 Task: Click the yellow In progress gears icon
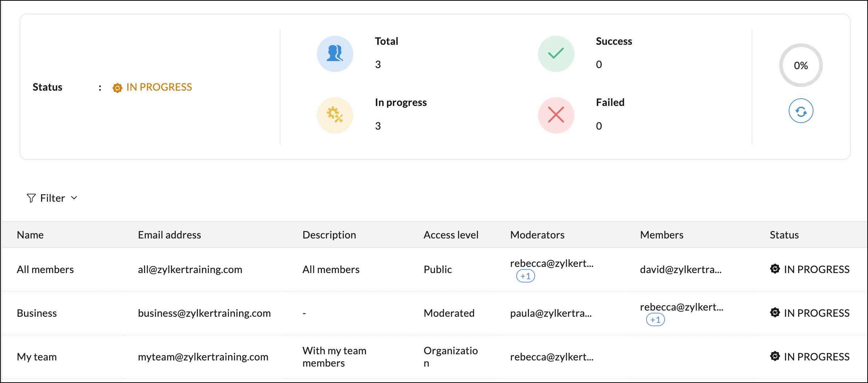pyautogui.click(x=335, y=115)
